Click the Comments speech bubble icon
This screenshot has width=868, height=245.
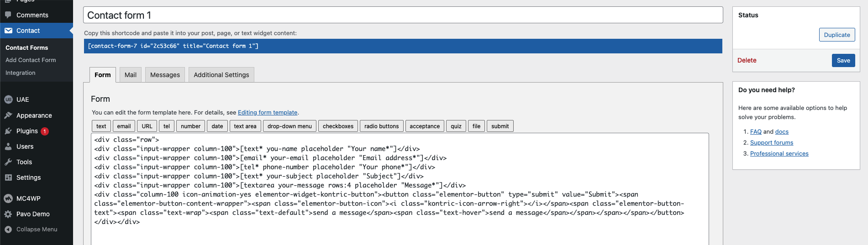click(8, 15)
